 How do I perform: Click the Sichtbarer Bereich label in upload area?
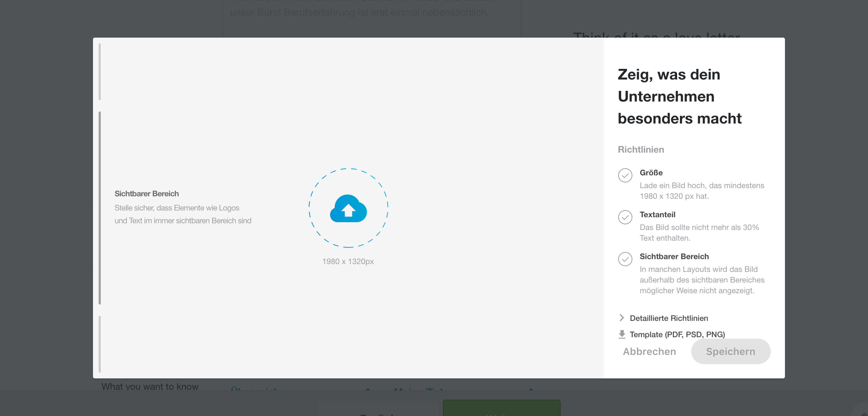(147, 194)
